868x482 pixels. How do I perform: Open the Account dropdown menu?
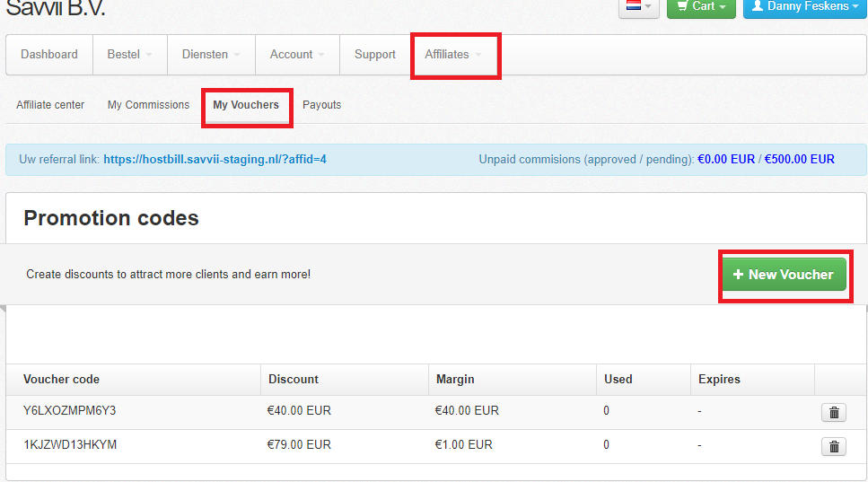coord(297,54)
